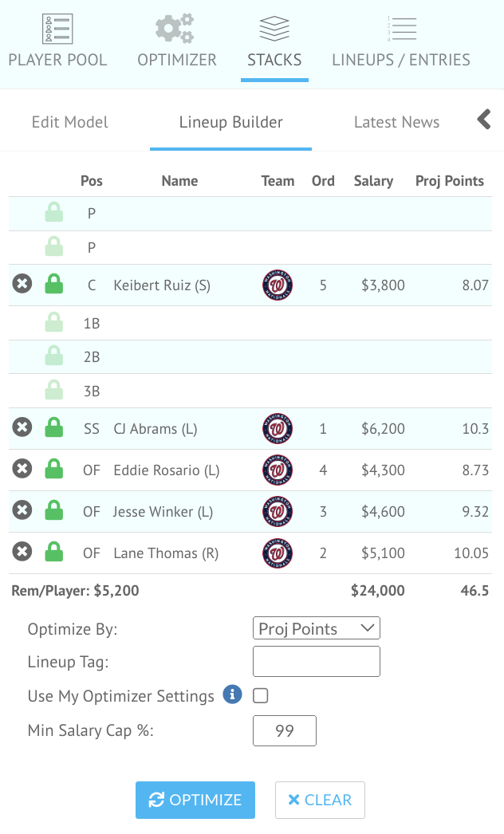Unlock CJ Abrams with the green padlock
Image resolution: width=504 pixels, height=834 pixels.
54,428
